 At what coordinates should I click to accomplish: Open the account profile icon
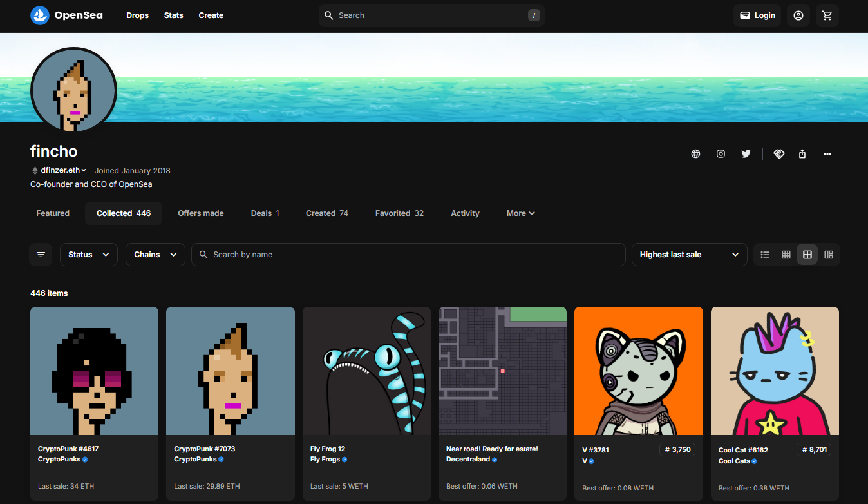tap(798, 15)
